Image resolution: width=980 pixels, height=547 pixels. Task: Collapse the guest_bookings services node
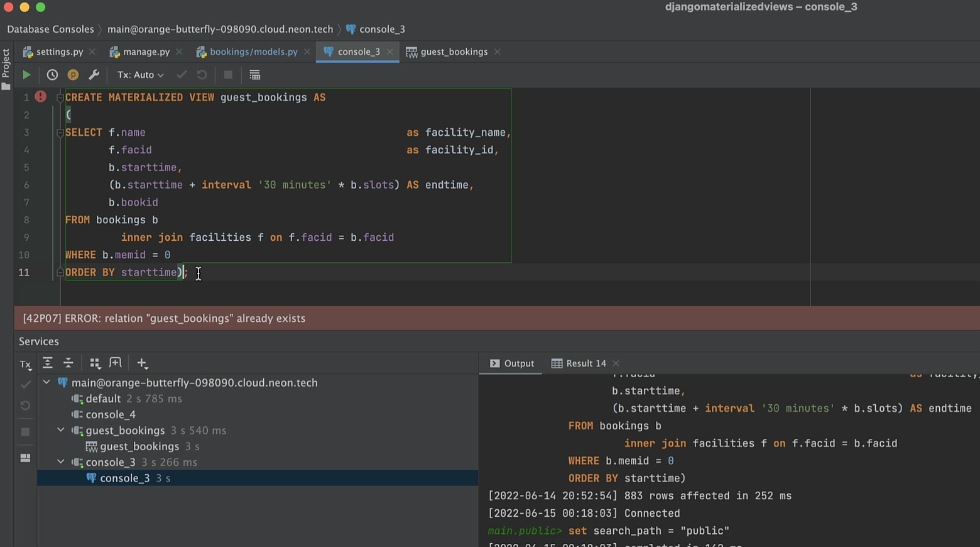point(61,430)
